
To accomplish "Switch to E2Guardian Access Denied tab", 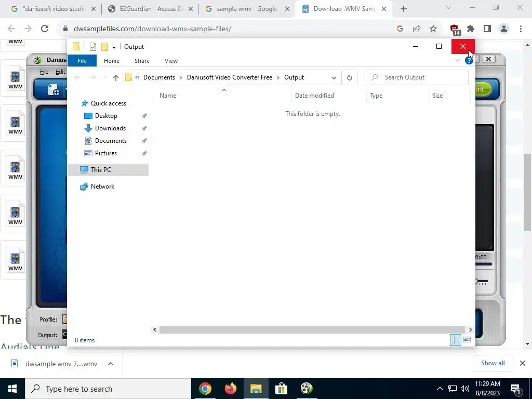I will [x=151, y=9].
